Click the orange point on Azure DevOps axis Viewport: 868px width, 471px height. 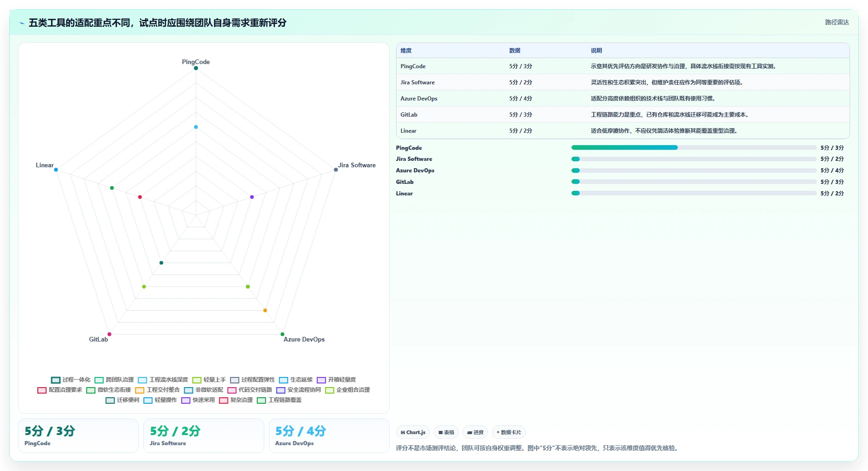tap(265, 310)
